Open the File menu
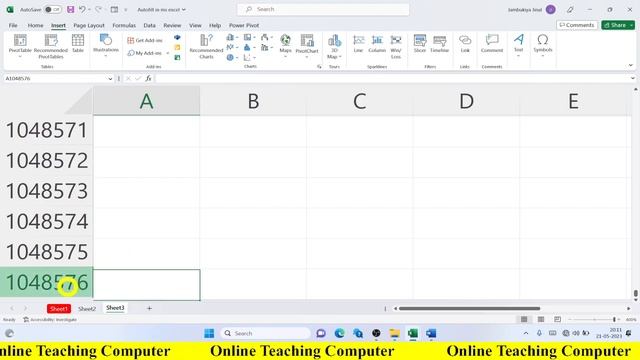Image resolution: width=640 pixels, height=360 pixels. pos(13,25)
